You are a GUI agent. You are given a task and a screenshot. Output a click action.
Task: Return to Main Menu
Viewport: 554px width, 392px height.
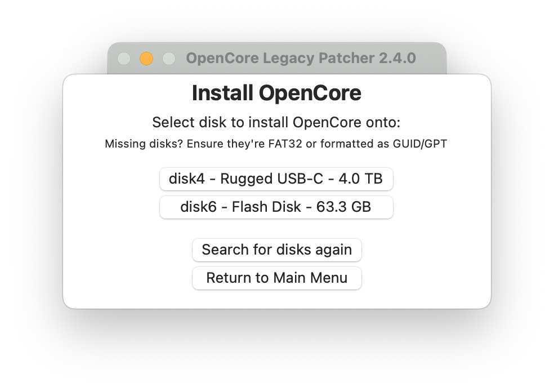click(276, 278)
